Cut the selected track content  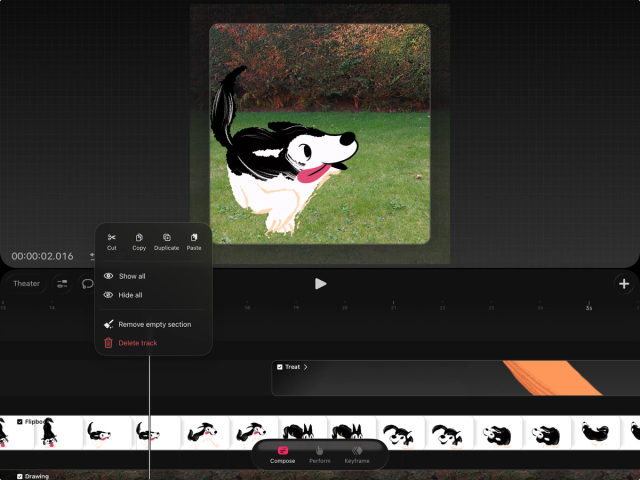click(111, 242)
